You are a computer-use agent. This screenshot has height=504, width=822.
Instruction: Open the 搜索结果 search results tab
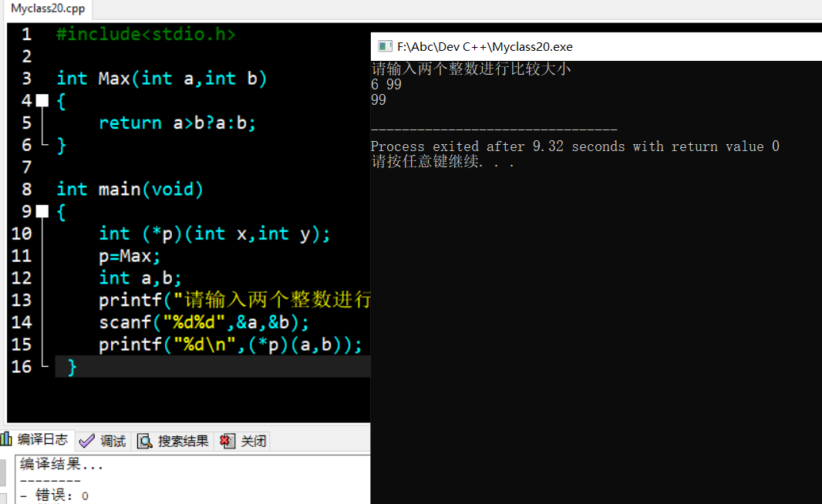pyautogui.click(x=173, y=441)
